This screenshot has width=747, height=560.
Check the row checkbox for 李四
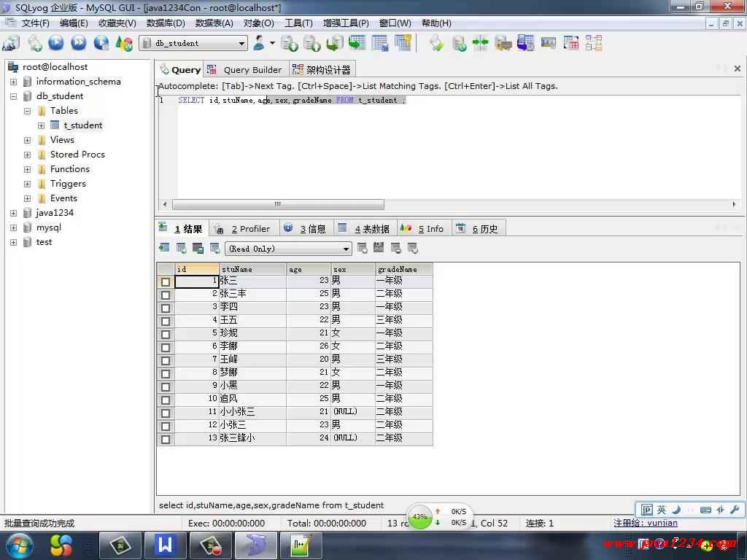pyautogui.click(x=166, y=308)
